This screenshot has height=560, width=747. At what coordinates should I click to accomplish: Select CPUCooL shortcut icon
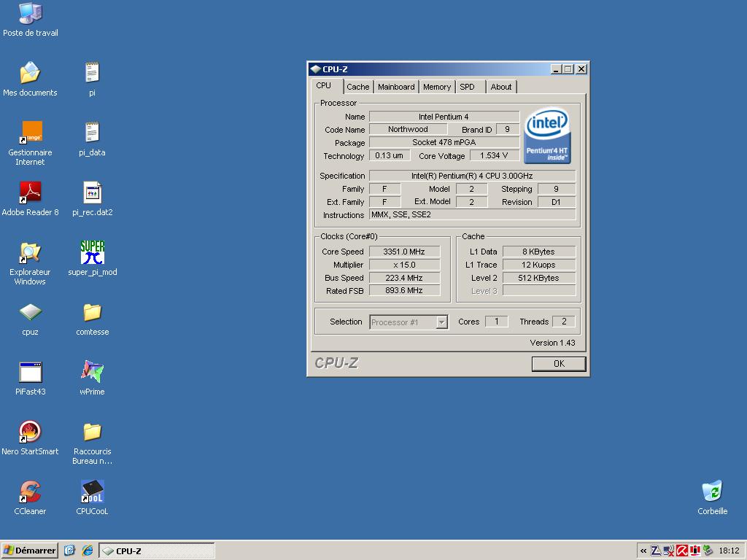(92, 491)
